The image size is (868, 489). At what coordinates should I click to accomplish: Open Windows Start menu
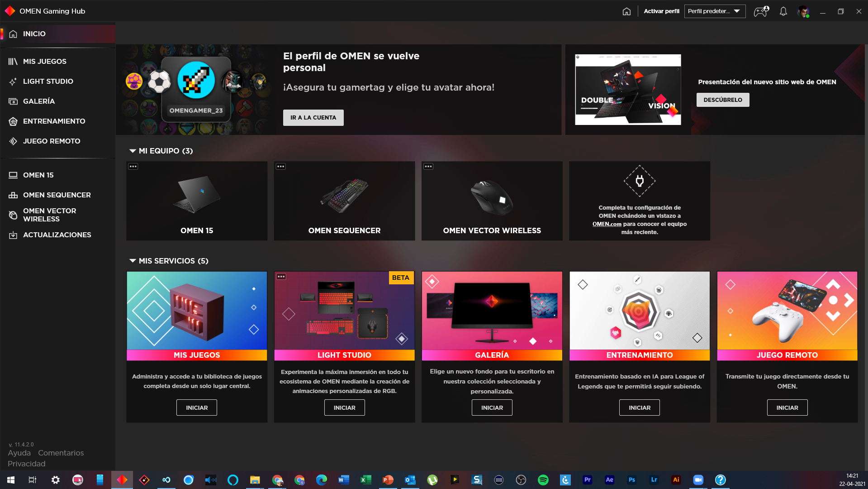coord(11,480)
